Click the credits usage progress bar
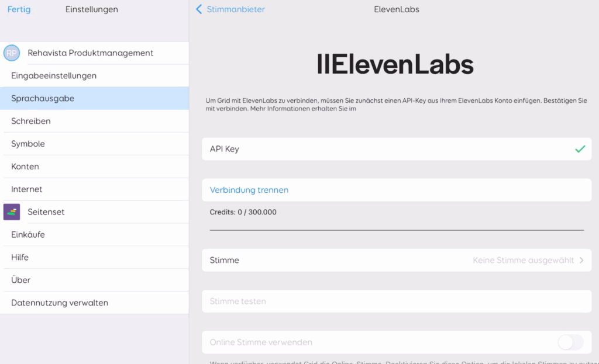Screen dimensions: 599x364 pos(397,230)
